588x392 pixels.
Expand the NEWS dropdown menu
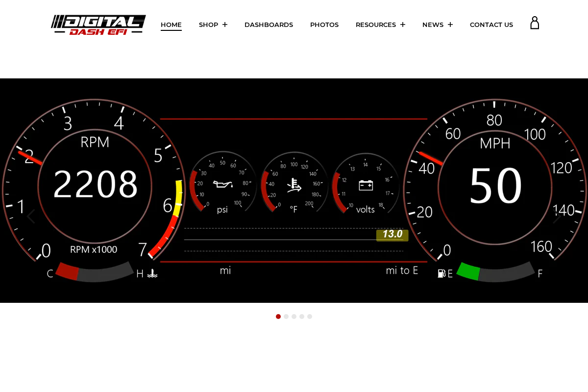(x=438, y=24)
